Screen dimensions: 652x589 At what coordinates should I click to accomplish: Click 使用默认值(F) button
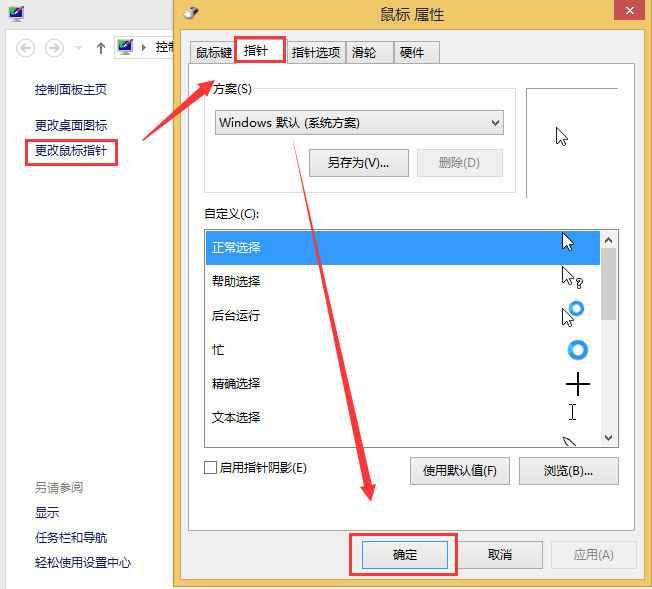tap(460, 471)
